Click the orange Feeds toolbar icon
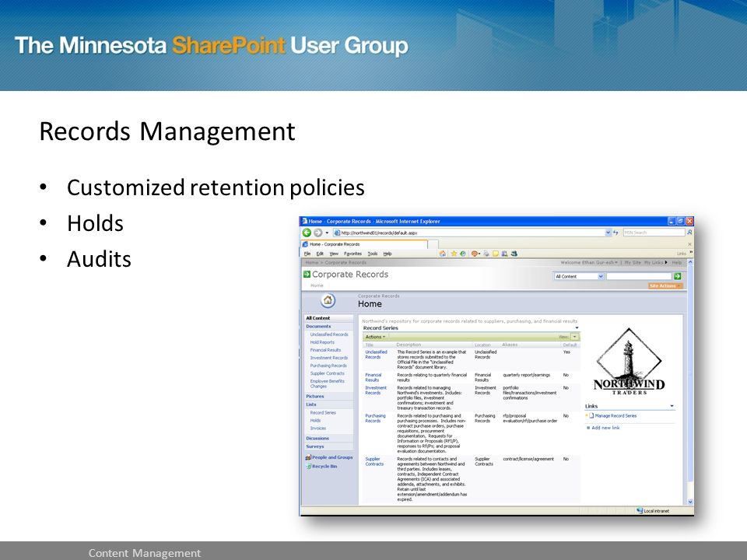 [475, 254]
